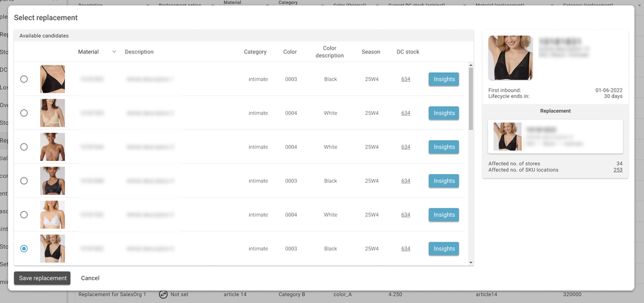Open Insights for the white bra blonde model candidate
The width and height of the screenshot is (644, 303).
tap(443, 215)
